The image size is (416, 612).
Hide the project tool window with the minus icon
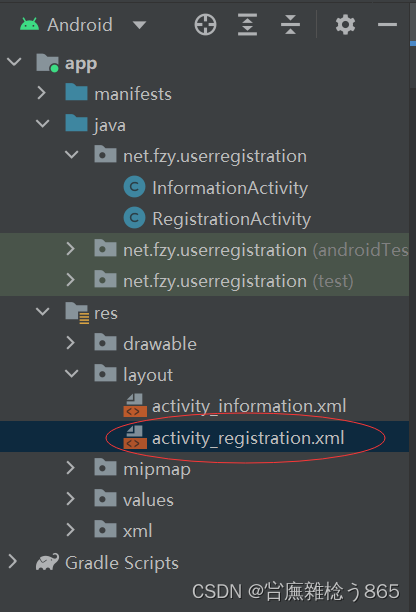(x=387, y=25)
